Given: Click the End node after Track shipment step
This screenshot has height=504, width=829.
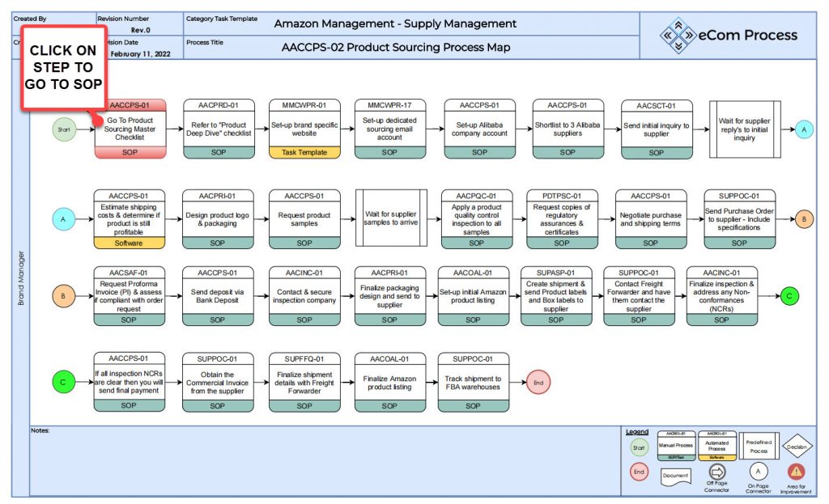Looking at the screenshot, I should pyautogui.click(x=538, y=382).
